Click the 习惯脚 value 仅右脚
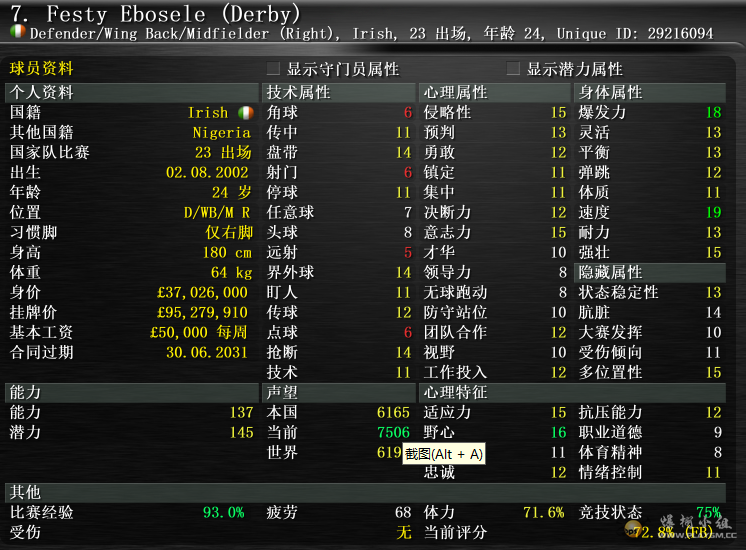This screenshot has width=746, height=550. click(228, 233)
